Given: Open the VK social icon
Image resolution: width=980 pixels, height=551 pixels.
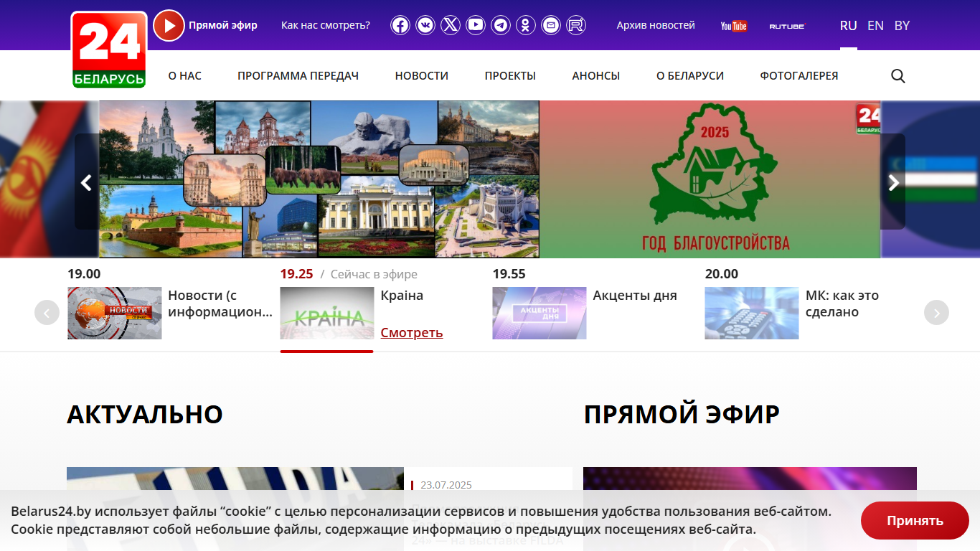Looking at the screenshot, I should (425, 26).
